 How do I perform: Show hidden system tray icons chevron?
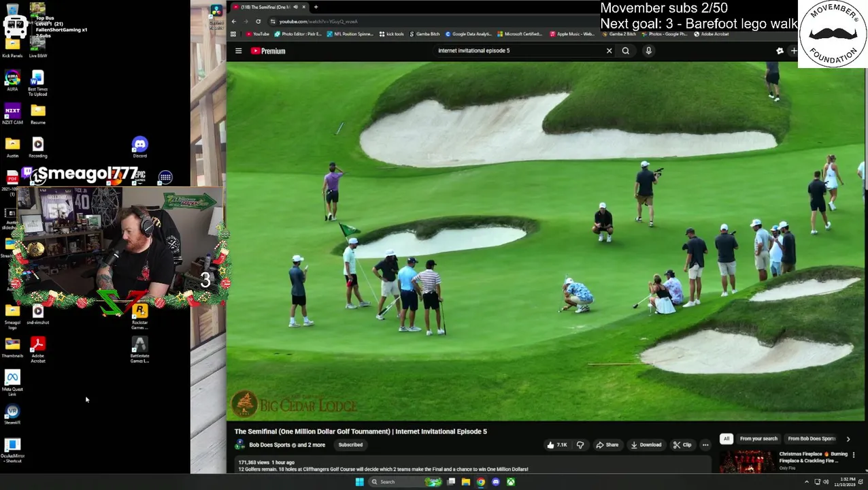pyautogui.click(x=807, y=482)
